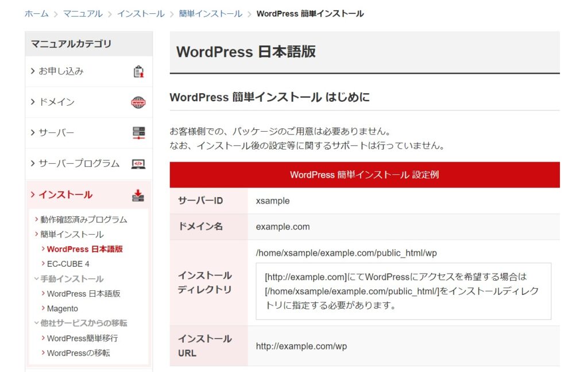Click the sentence お客様側での、パッケージのご用意は必要ありません。
The width and height of the screenshot is (588, 372).
(x=280, y=132)
